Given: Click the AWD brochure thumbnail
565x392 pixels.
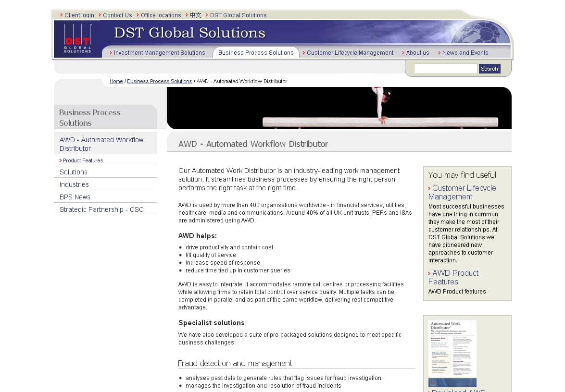Looking at the screenshot, I should pos(452,353).
